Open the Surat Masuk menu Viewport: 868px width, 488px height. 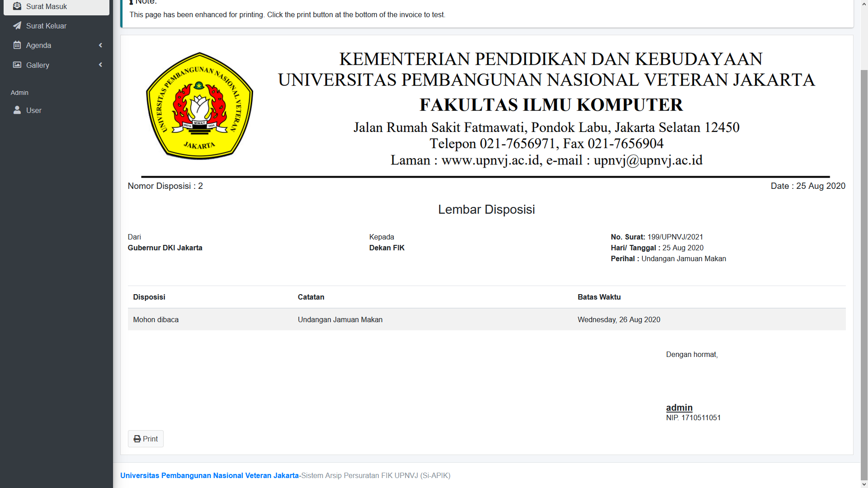click(x=57, y=7)
